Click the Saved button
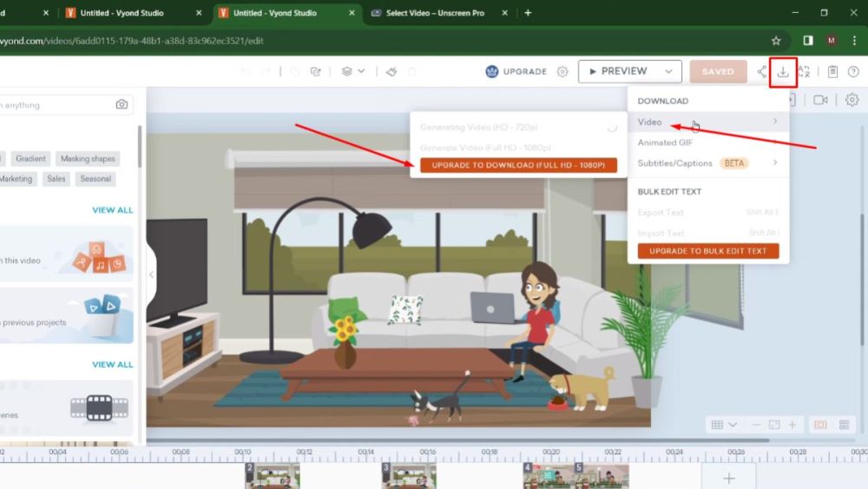Image resolution: width=868 pixels, height=489 pixels. point(718,71)
